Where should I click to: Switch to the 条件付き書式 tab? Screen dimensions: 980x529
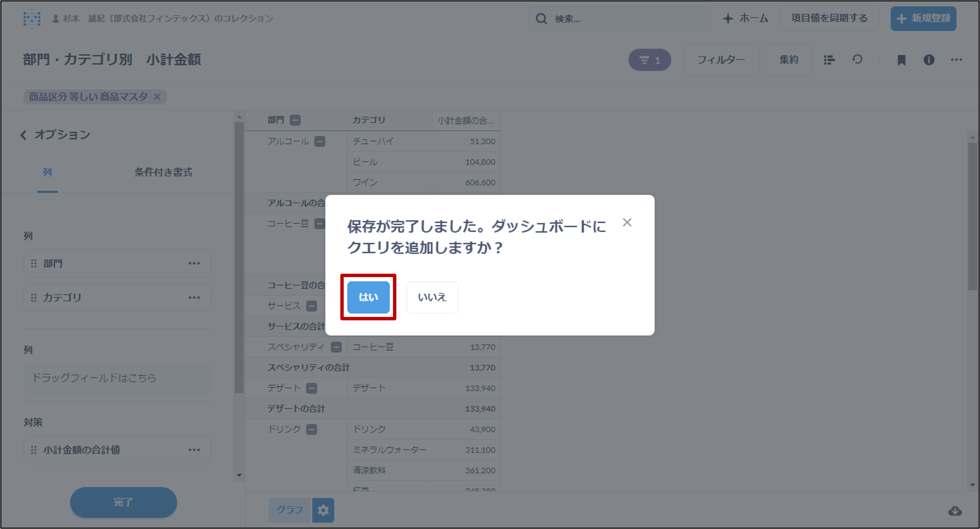[x=163, y=172]
